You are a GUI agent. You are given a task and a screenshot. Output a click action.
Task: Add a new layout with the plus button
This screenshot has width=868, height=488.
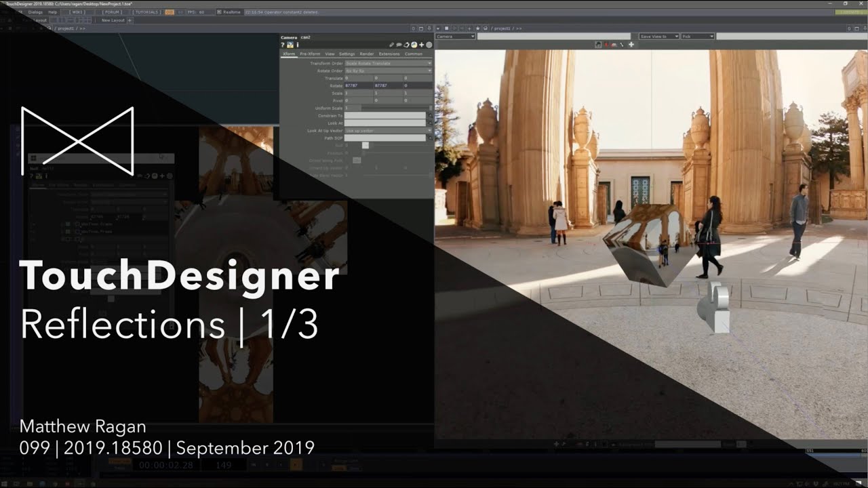point(130,20)
